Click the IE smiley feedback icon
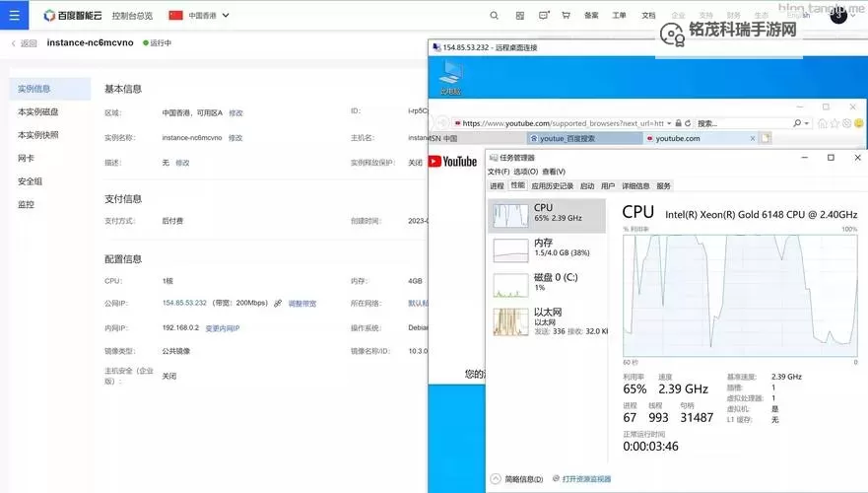Viewport: 868px width, 493px height. [x=858, y=123]
